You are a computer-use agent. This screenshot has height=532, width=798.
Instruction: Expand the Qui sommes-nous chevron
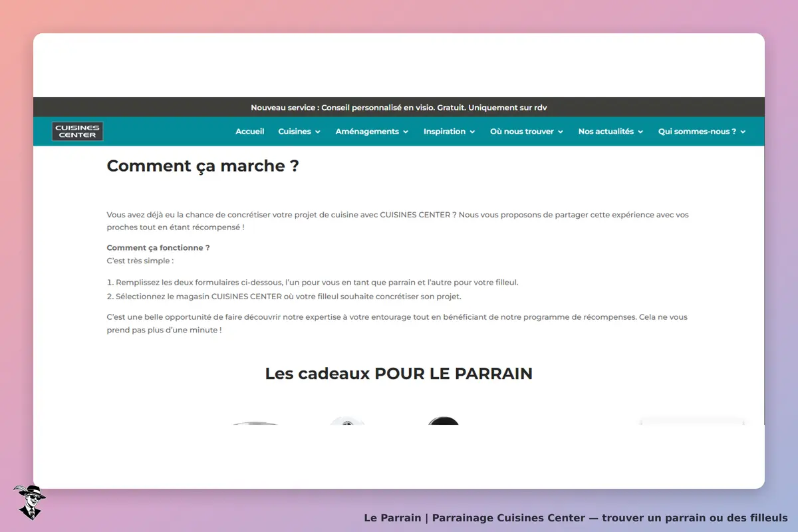coord(743,132)
